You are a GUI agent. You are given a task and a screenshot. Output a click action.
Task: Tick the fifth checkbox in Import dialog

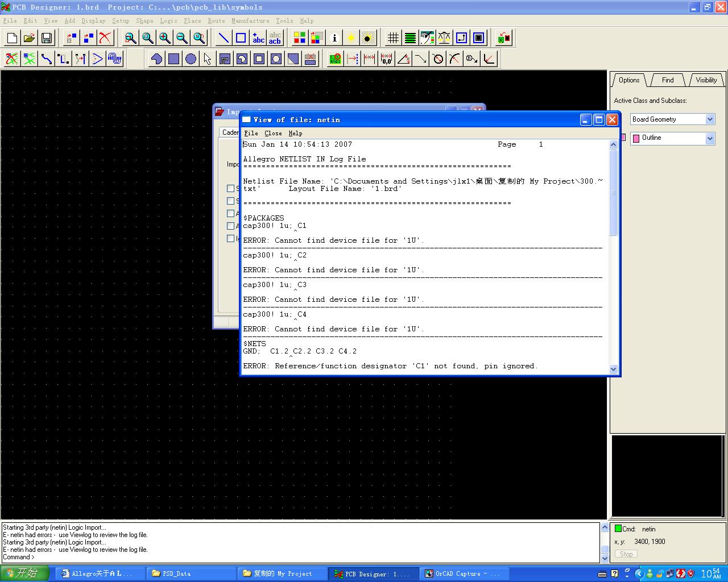coord(230,238)
